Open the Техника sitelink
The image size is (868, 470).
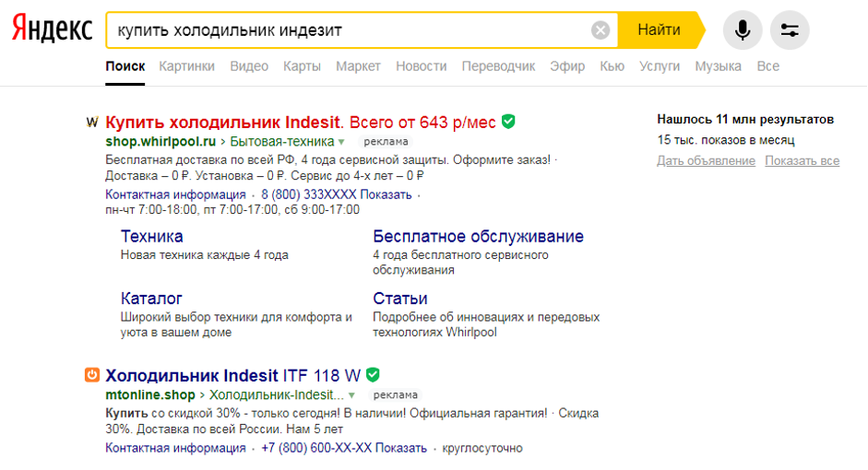(151, 236)
